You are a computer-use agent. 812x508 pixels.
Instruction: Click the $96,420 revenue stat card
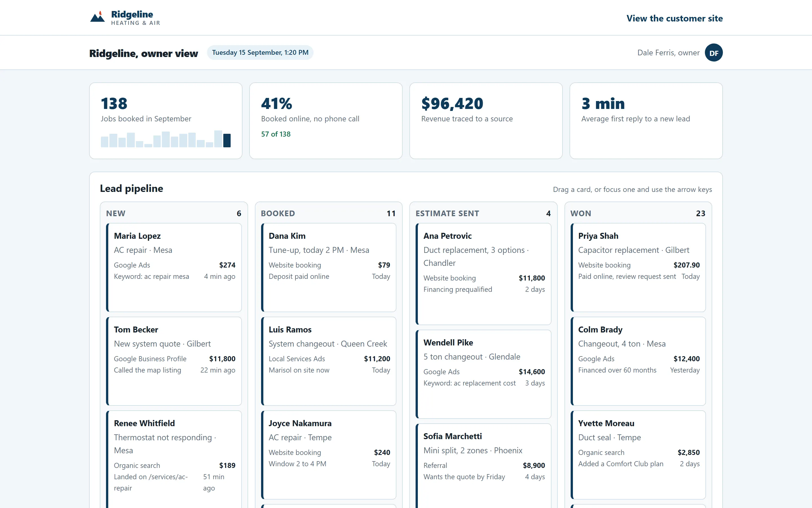[486, 121]
